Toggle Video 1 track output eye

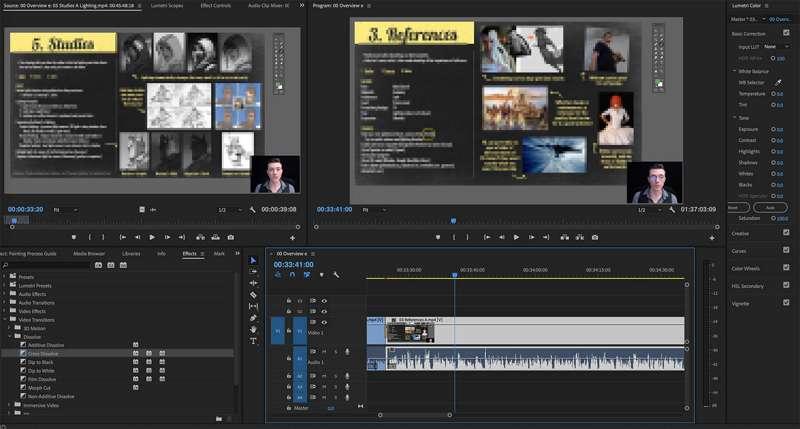pyautogui.click(x=324, y=322)
